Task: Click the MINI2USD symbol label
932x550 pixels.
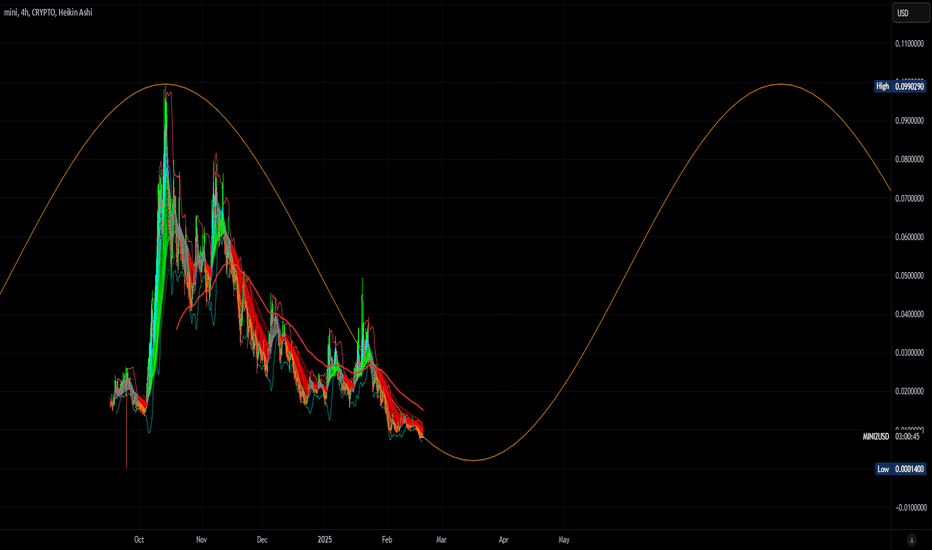Action: (876, 436)
